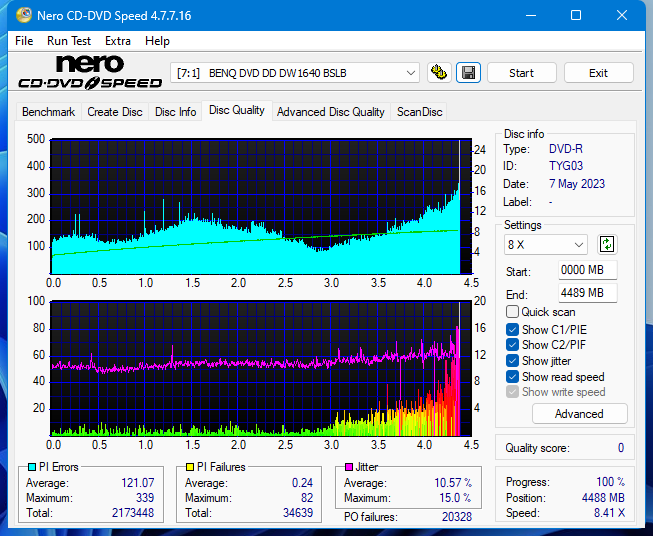653x536 pixels.
Task: Toggle the Show jitter checkbox
Action: tap(513, 361)
